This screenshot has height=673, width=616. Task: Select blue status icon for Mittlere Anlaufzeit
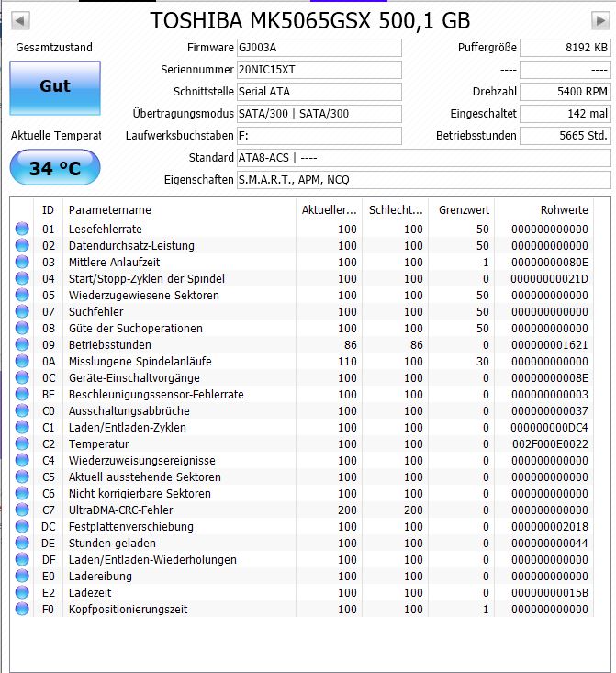pyautogui.click(x=22, y=262)
